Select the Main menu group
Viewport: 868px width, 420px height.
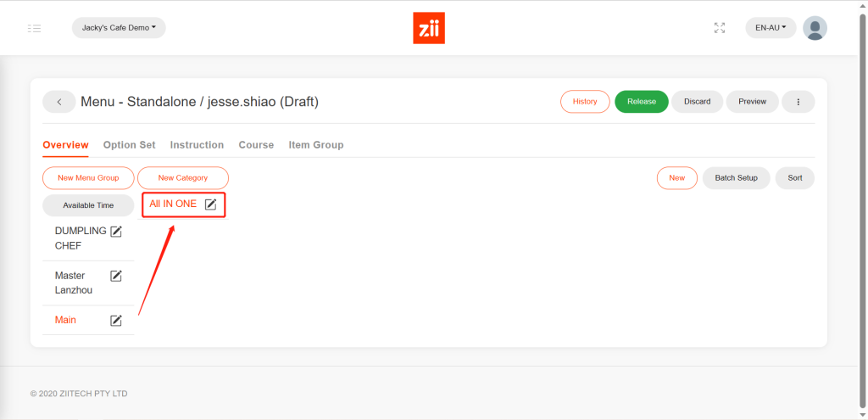(x=66, y=320)
